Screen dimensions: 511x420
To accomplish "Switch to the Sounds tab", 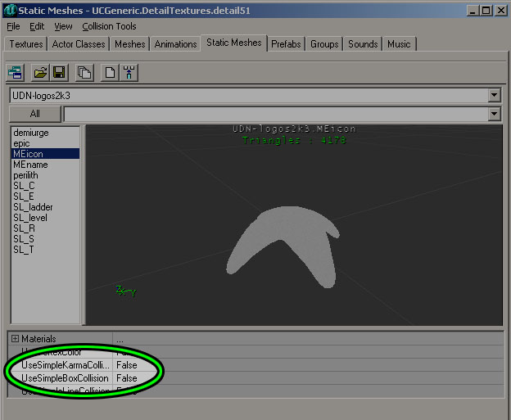I will coord(363,44).
